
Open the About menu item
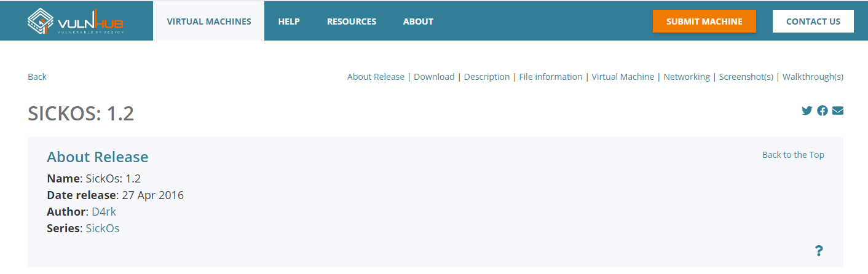(418, 21)
